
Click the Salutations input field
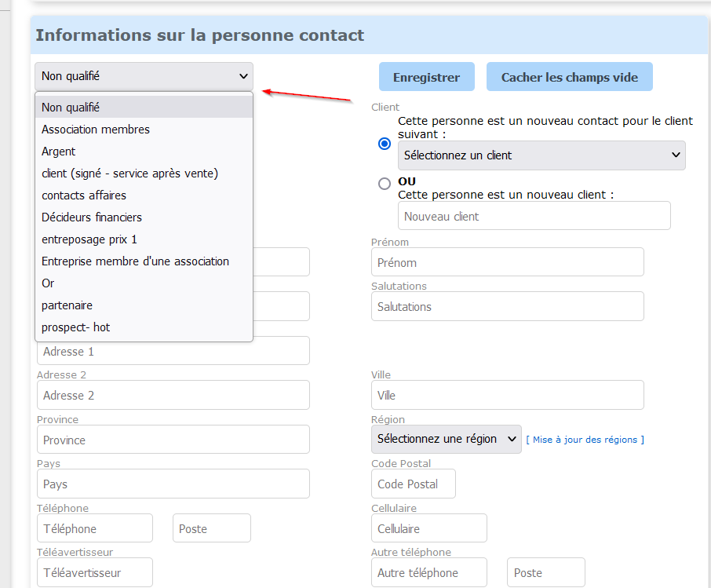(x=507, y=306)
